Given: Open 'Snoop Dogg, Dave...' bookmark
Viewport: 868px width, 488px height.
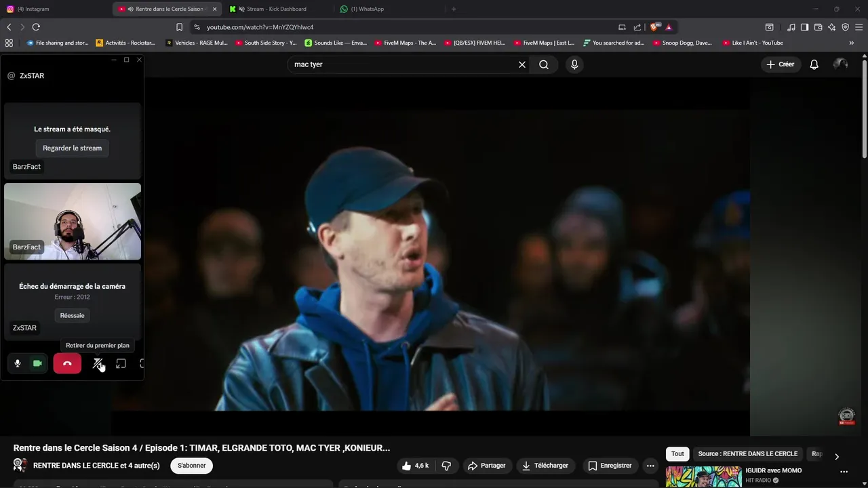Looking at the screenshot, I should click(682, 43).
